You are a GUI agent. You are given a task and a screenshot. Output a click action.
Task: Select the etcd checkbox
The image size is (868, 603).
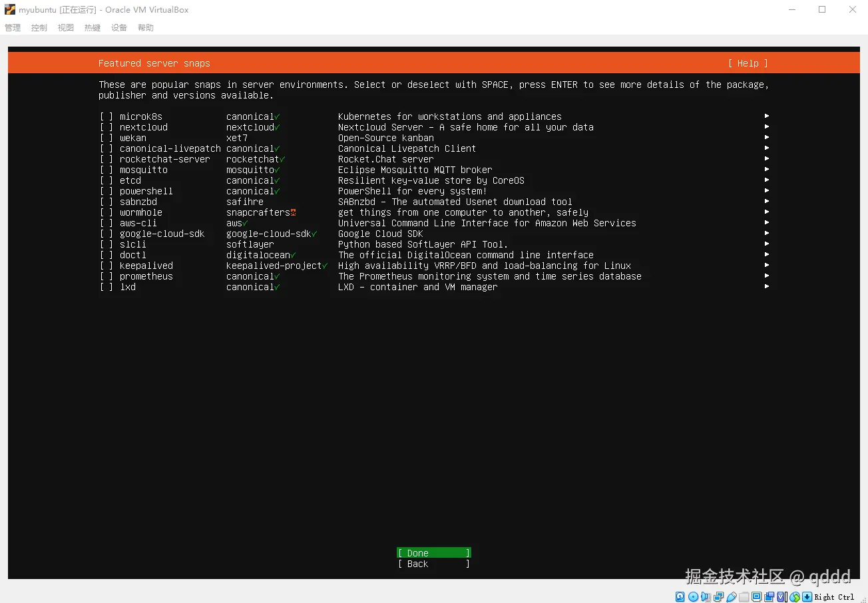pos(107,180)
